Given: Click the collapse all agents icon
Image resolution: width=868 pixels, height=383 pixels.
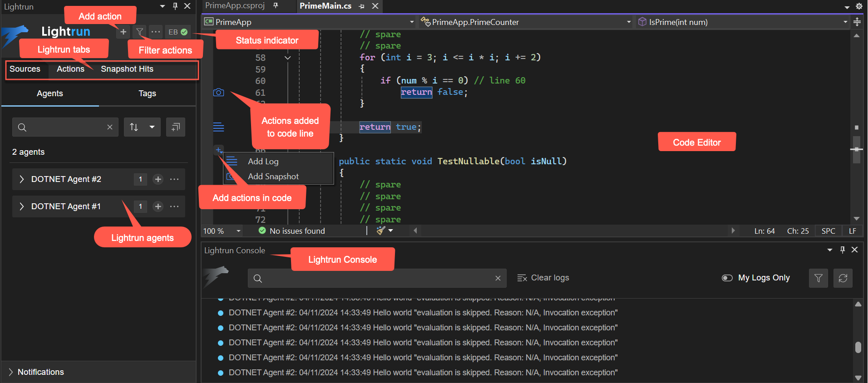Looking at the screenshot, I should (x=176, y=127).
